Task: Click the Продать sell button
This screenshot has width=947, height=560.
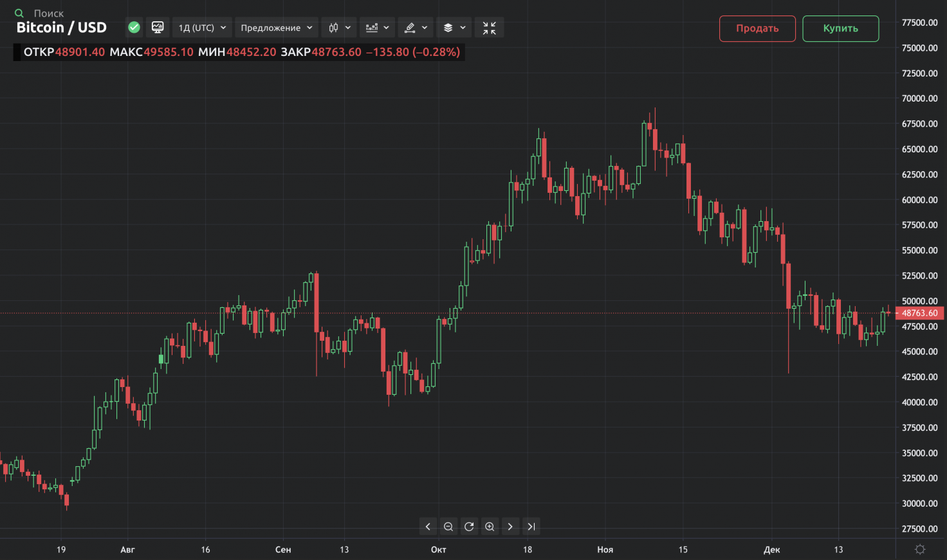Action: point(757,28)
